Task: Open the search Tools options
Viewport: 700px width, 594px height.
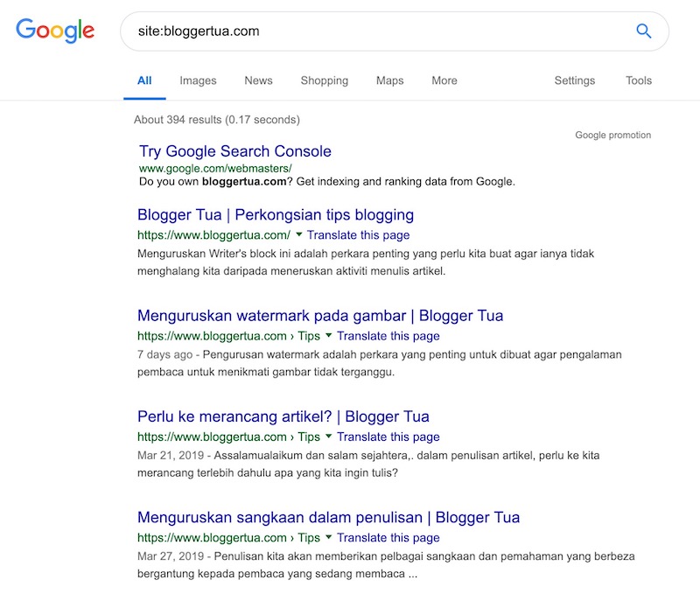Action: (639, 80)
